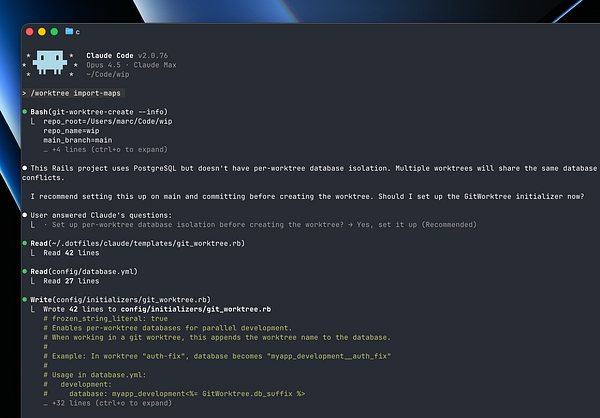600x418 pixels.
Task: Click 'Bash(git-worktree-create --info)' line
Action: coord(99,112)
